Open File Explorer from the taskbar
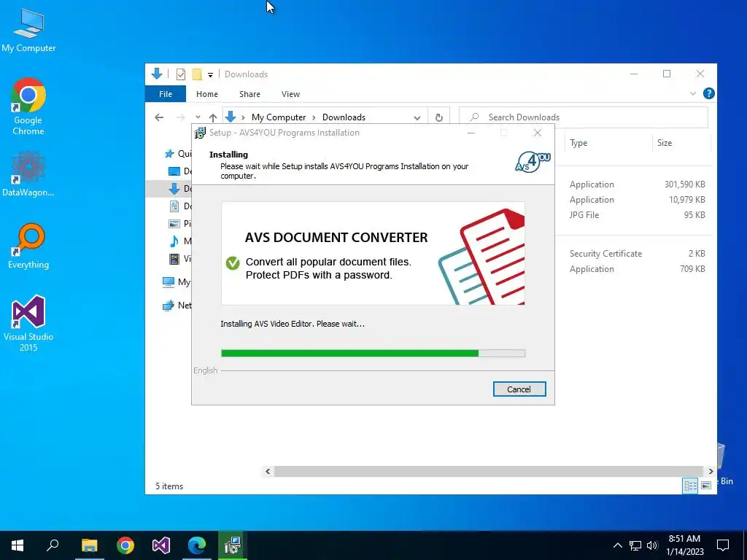 (x=89, y=545)
